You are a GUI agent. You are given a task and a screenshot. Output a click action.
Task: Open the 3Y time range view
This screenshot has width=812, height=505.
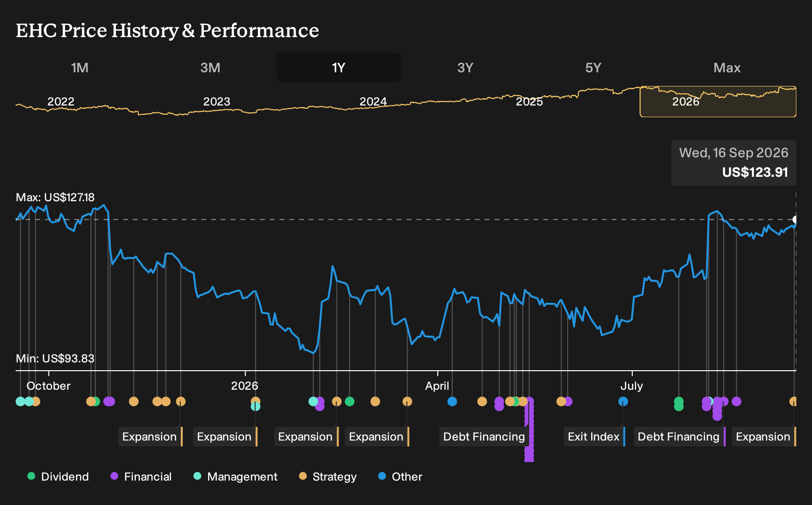coord(465,67)
